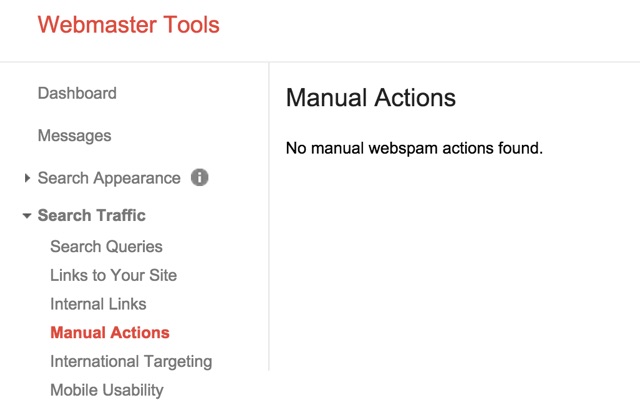The height and width of the screenshot is (412, 640).
Task: Expand the Search Appearance section arrow
Action: (x=27, y=178)
